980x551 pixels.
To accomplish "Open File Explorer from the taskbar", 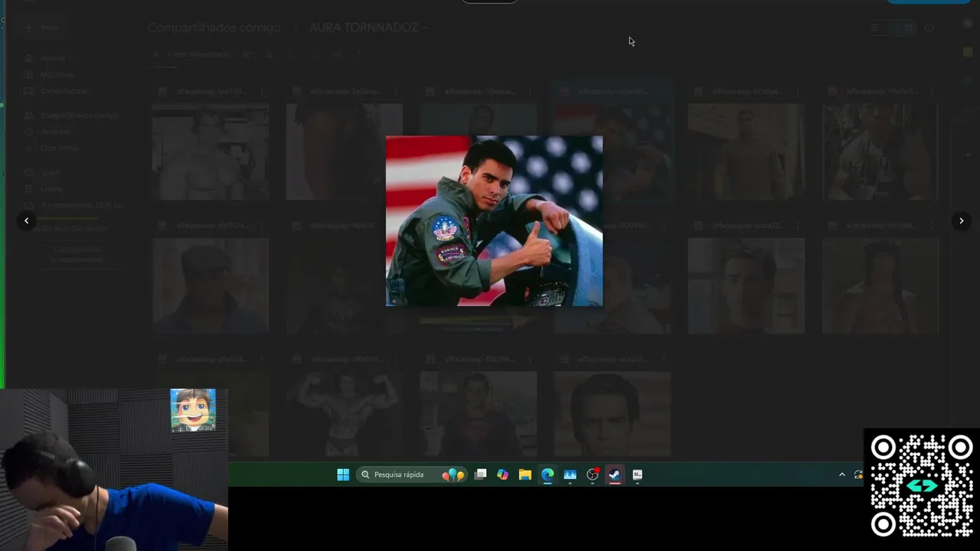I will click(x=525, y=474).
